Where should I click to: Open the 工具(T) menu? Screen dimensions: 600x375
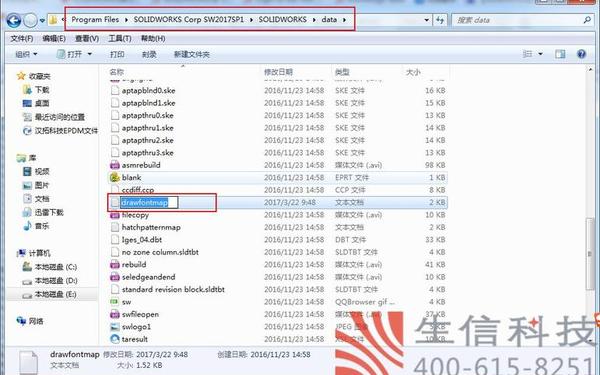click(x=120, y=39)
